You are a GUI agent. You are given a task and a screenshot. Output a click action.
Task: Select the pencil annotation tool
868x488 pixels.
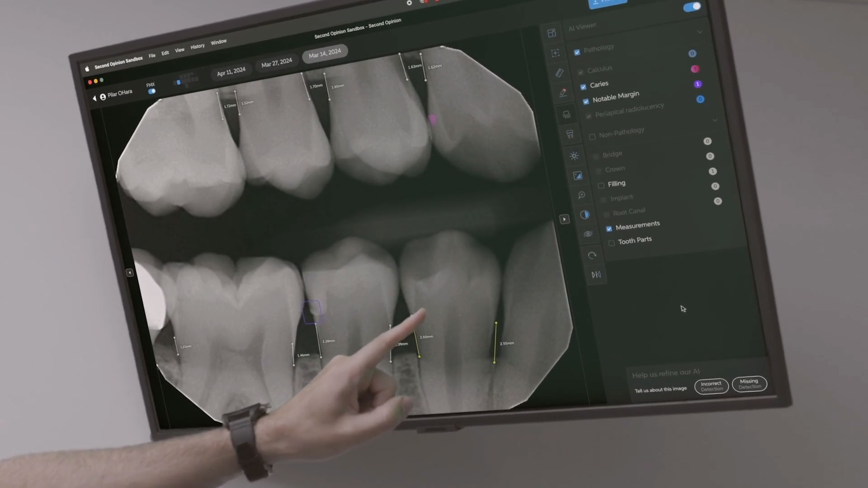point(563,93)
